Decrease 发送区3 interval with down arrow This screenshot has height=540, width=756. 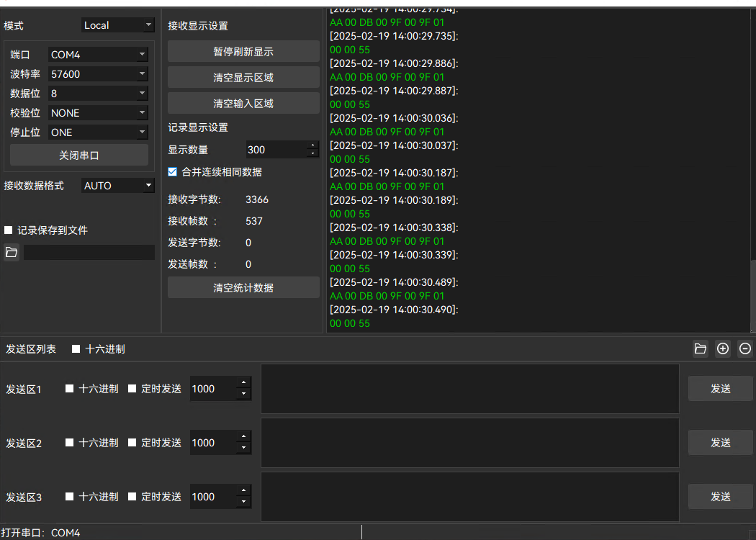coord(244,502)
